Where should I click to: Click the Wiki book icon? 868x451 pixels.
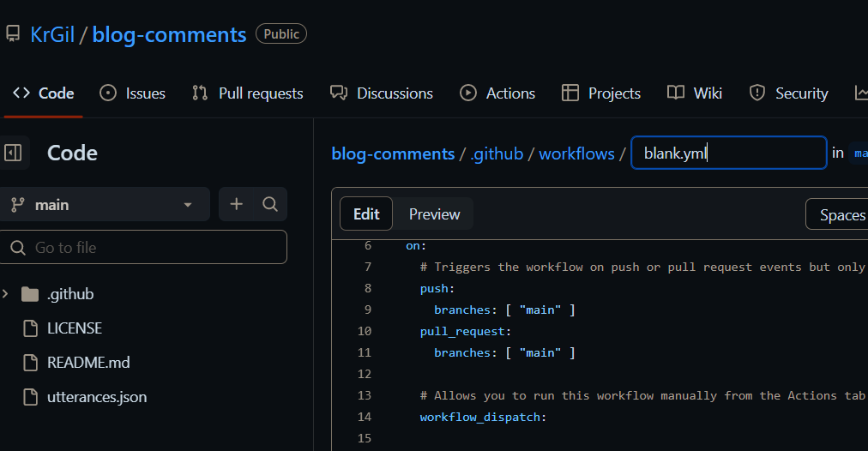[x=676, y=93]
